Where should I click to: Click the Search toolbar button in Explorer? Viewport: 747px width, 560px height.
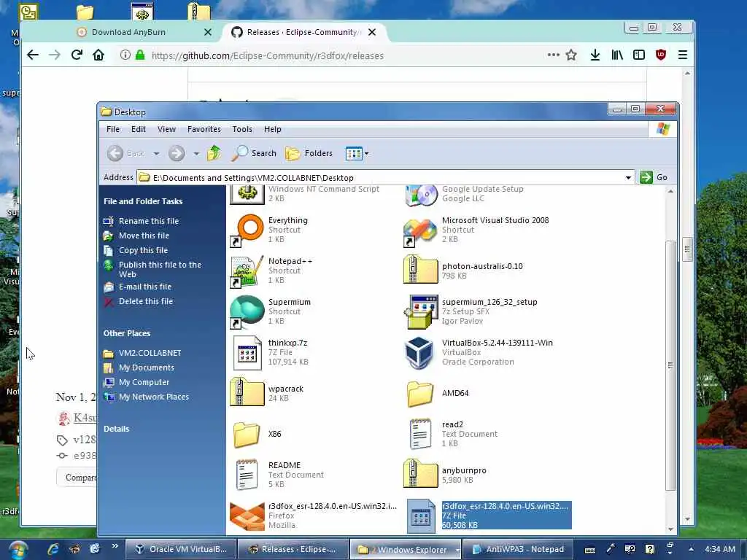pyautogui.click(x=254, y=153)
